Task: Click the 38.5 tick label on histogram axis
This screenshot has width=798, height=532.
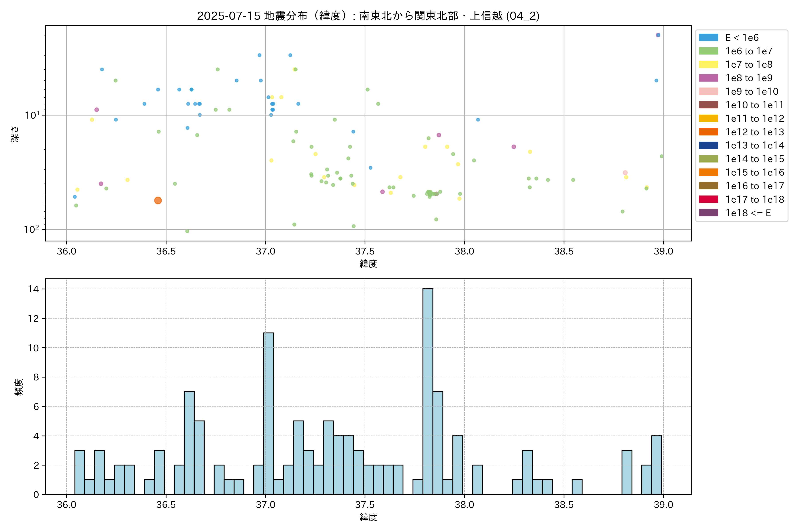Action: tap(564, 505)
